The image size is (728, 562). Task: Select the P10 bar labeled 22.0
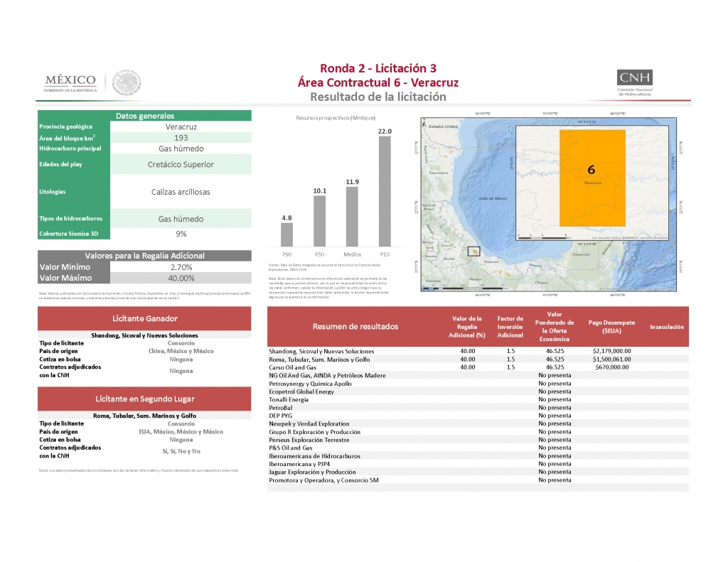point(385,192)
